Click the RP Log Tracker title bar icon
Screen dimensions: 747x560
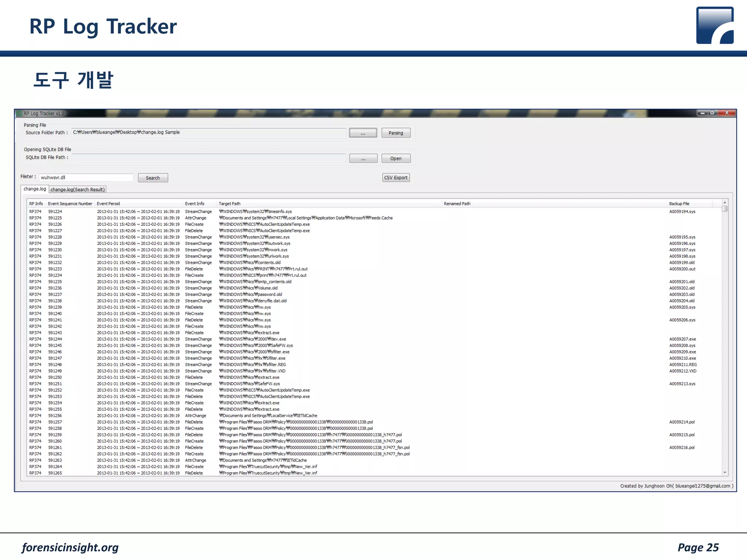tap(20, 113)
